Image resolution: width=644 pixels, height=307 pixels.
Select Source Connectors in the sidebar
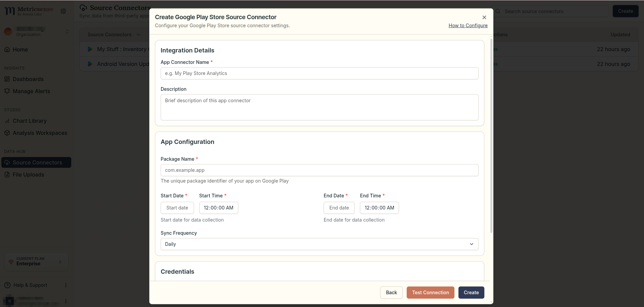(x=36, y=162)
